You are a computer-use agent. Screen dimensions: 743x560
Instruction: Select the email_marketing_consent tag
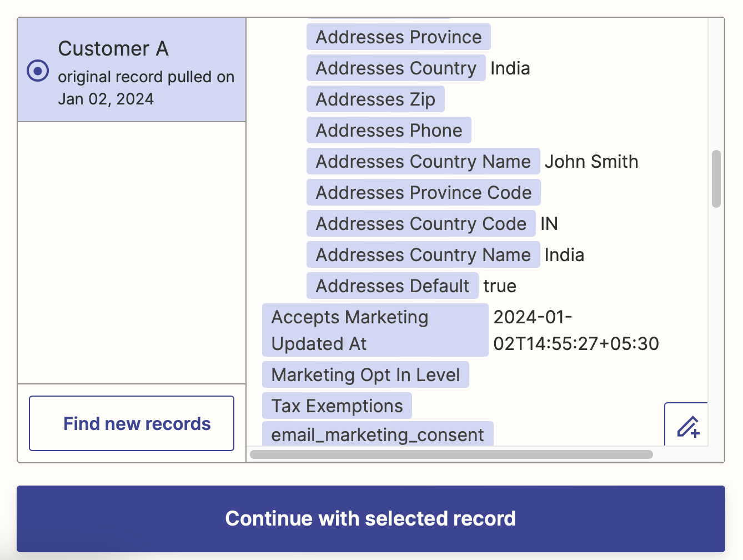click(378, 434)
